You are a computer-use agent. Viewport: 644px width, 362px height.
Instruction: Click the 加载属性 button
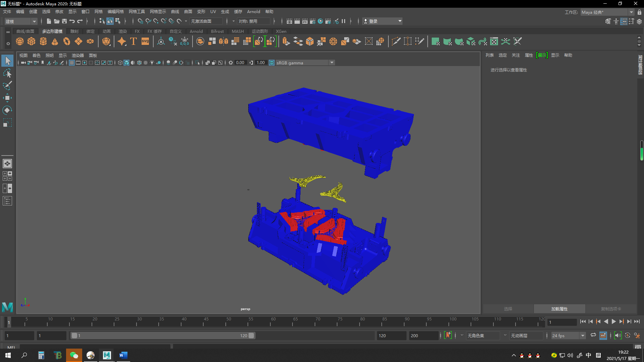559,309
